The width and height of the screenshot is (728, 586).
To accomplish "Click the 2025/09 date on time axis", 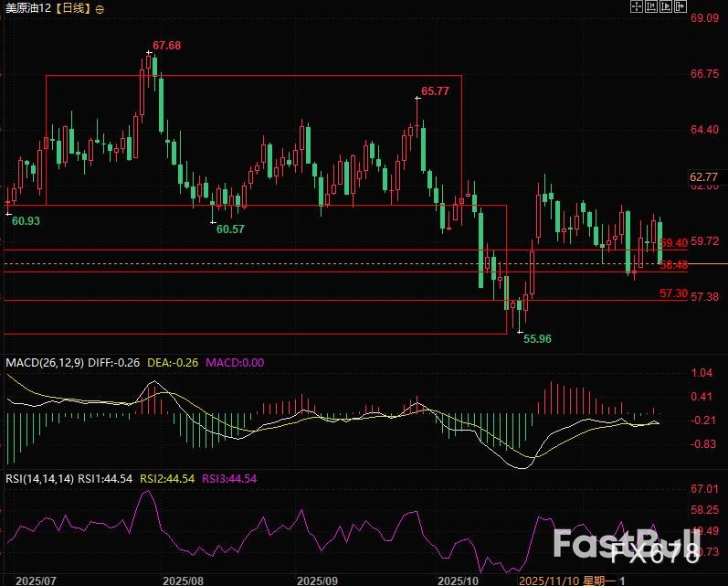I will (x=318, y=580).
